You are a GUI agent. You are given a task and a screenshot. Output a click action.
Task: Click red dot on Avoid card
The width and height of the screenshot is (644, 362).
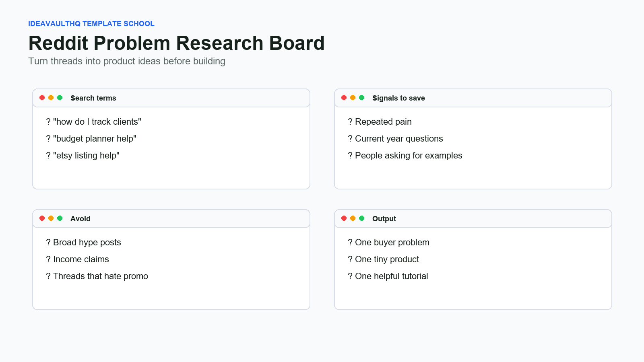42,218
